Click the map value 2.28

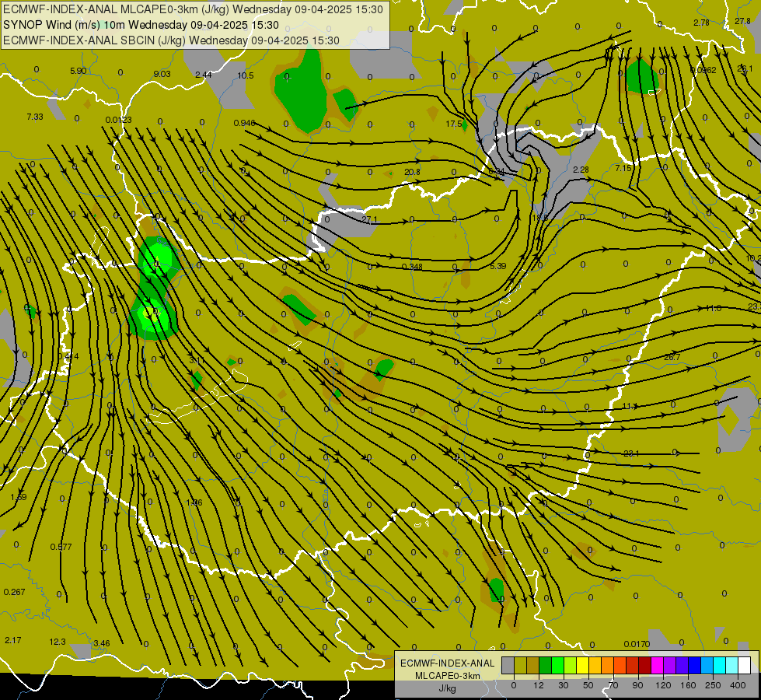581,170
